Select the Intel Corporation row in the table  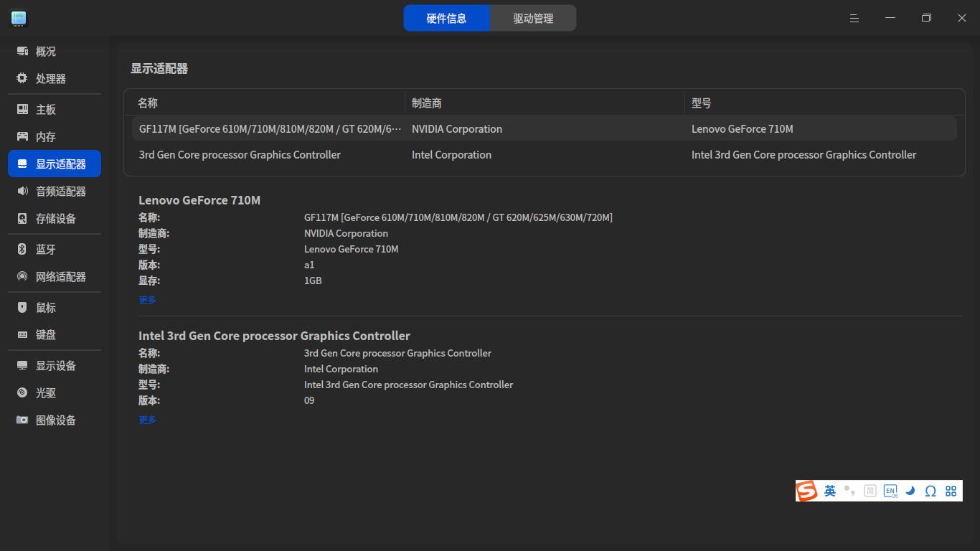point(451,155)
